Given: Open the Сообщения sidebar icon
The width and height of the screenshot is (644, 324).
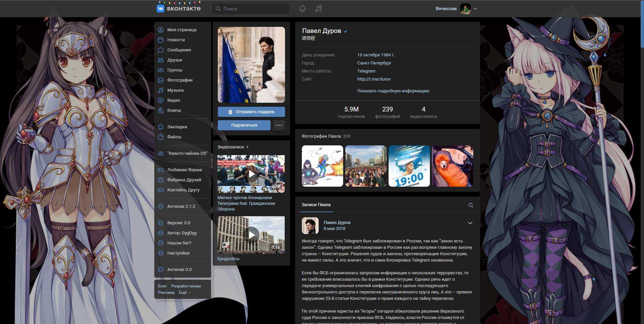Looking at the screenshot, I should coord(161,50).
